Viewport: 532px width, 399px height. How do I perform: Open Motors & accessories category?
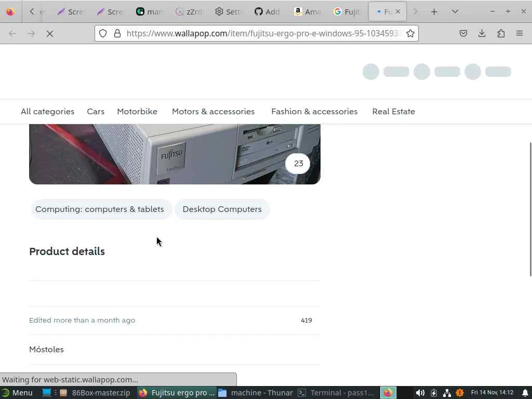click(213, 111)
